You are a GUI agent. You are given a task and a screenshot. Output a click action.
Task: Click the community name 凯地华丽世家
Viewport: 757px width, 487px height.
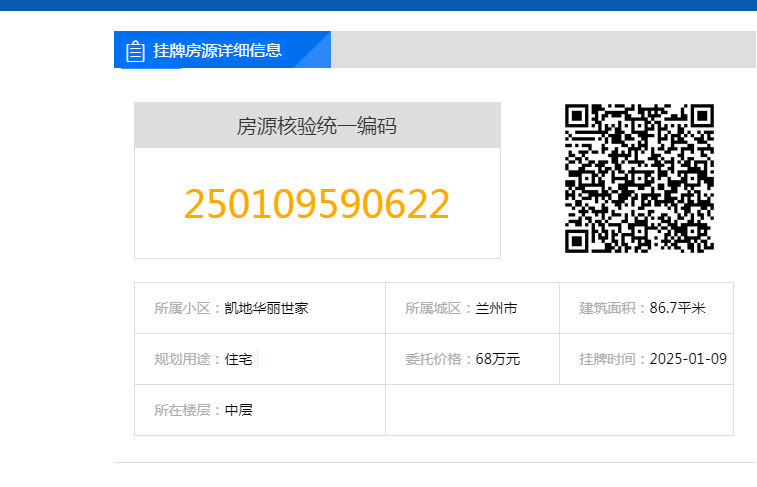[x=266, y=308]
